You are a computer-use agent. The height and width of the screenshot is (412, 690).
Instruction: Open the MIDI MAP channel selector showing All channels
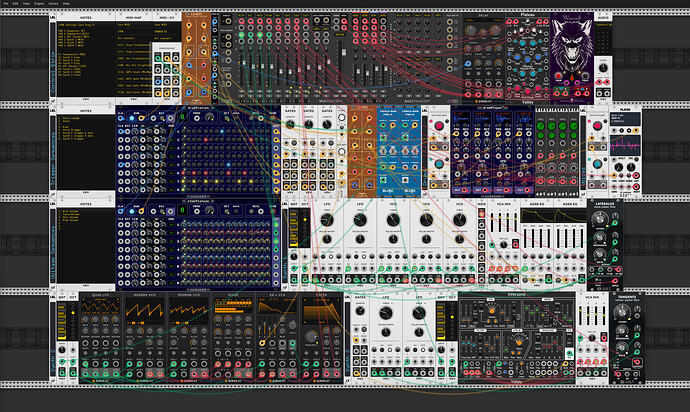(133, 38)
